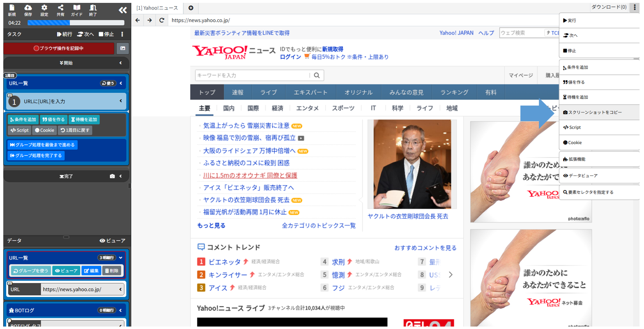Click the もっと見る link
644x329 pixels.
[x=211, y=225]
